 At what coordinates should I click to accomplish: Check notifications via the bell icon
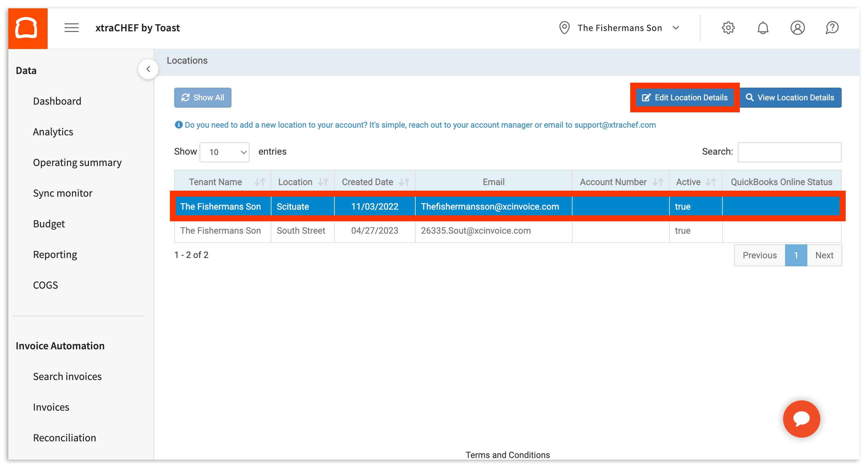tap(763, 28)
